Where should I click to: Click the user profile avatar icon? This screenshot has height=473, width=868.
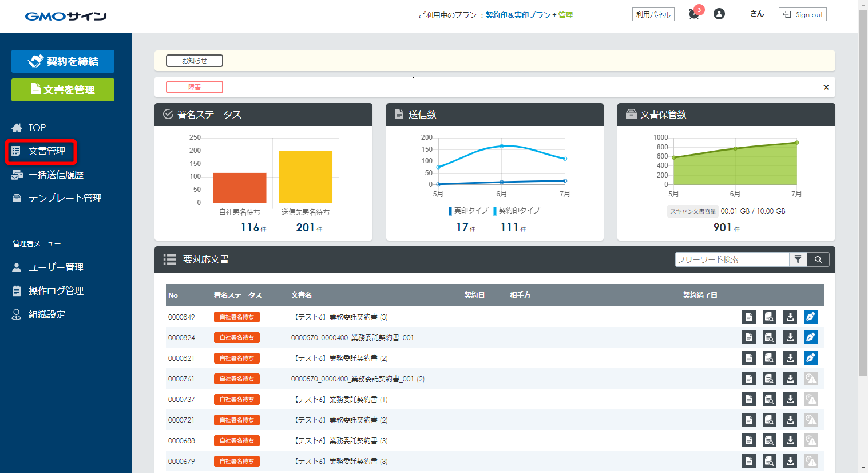[719, 14]
